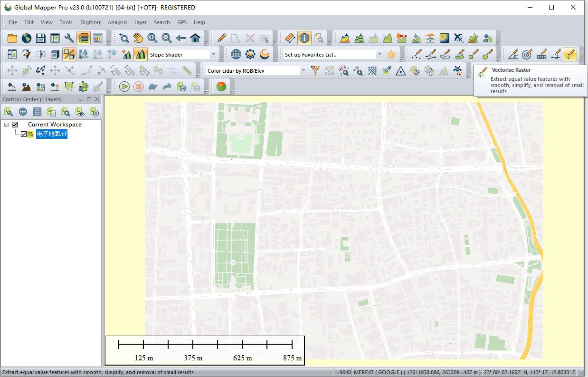Click the favorites star button
The width and height of the screenshot is (588, 377).
[x=391, y=54]
